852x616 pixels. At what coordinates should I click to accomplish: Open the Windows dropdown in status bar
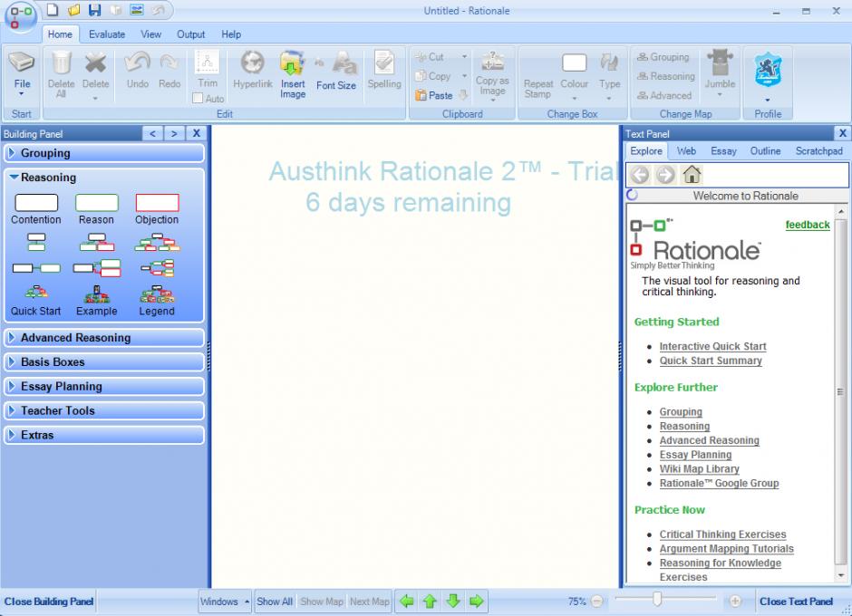coord(225,602)
